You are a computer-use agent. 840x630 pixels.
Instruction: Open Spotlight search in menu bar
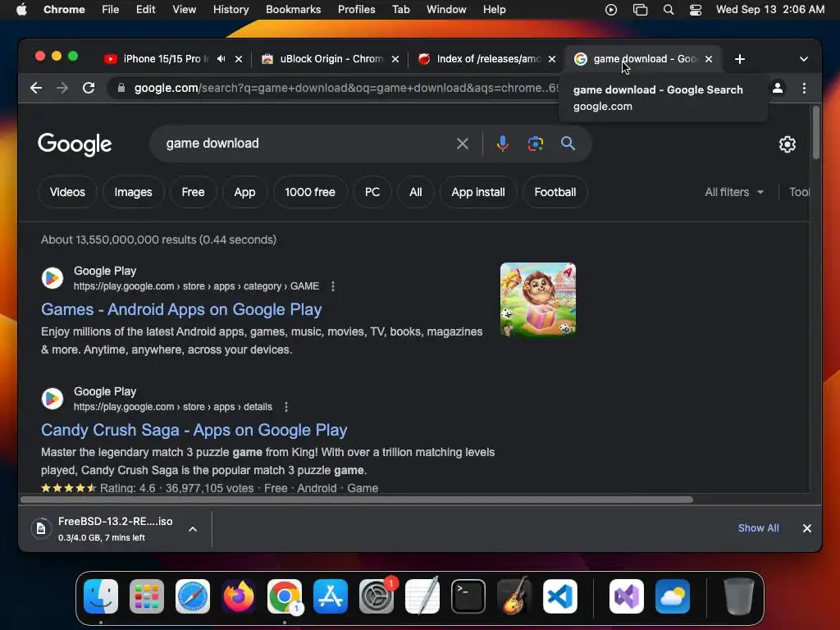coord(668,10)
